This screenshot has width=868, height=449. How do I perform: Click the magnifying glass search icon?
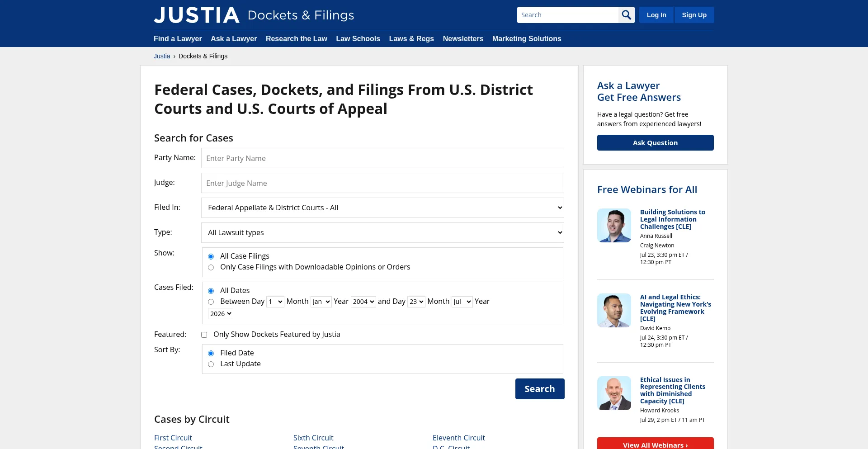tap(626, 15)
